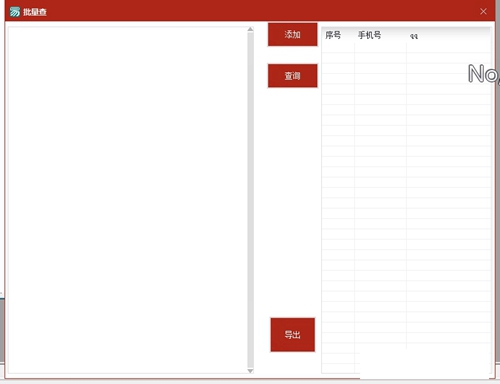The height and width of the screenshot is (384, 500).
Task: Select first empty cell under 序号
Action: tap(338, 48)
